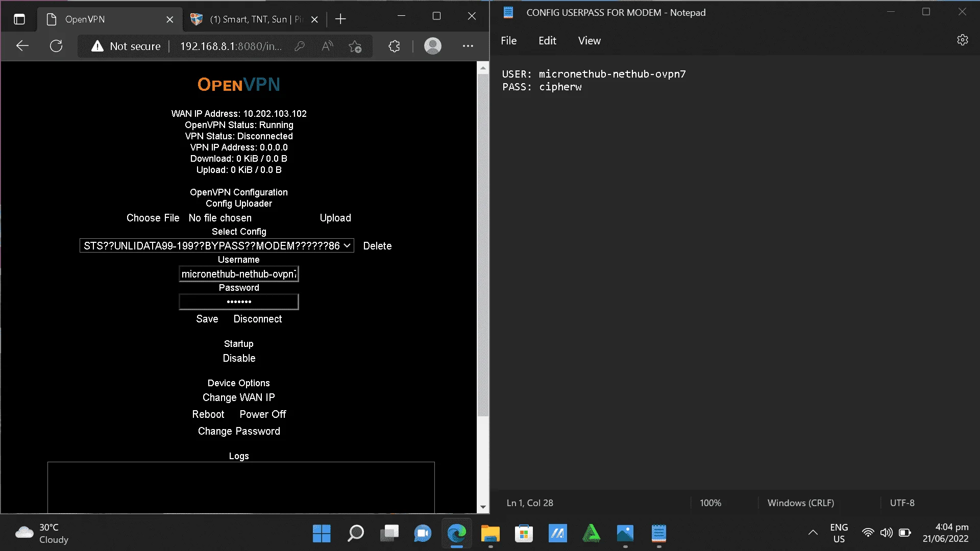The width and height of the screenshot is (980, 551).
Task: Open the Photos app on taskbar
Action: pyautogui.click(x=625, y=534)
